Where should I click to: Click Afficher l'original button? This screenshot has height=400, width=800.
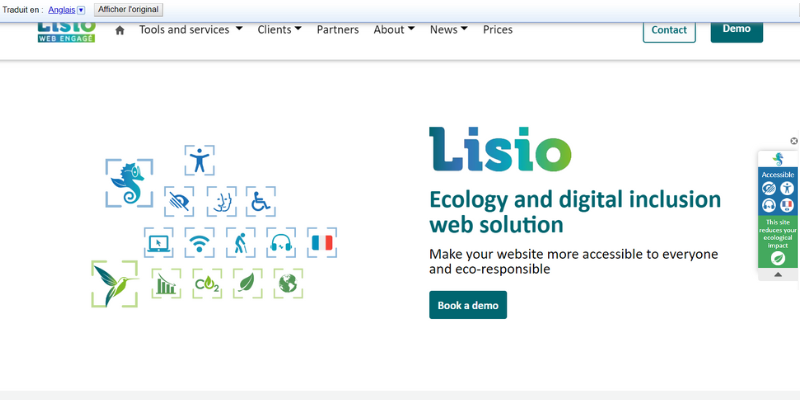129,10
